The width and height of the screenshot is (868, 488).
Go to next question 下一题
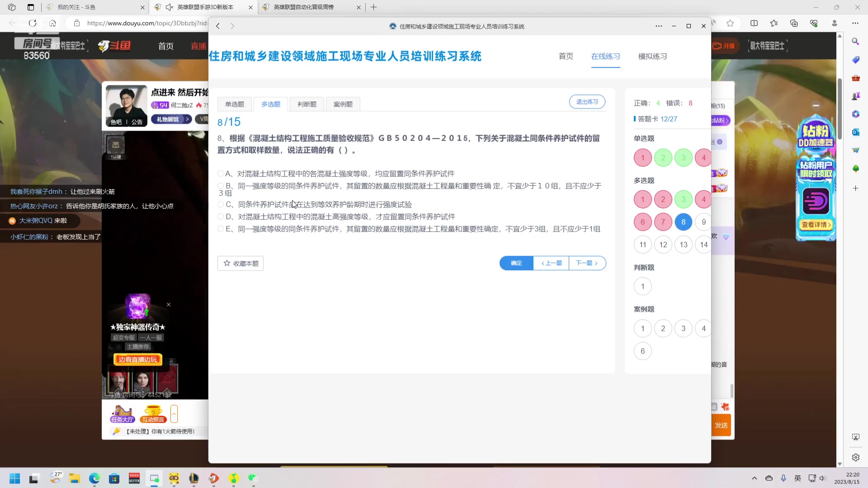pyautogui.click(x=587, y=263)
